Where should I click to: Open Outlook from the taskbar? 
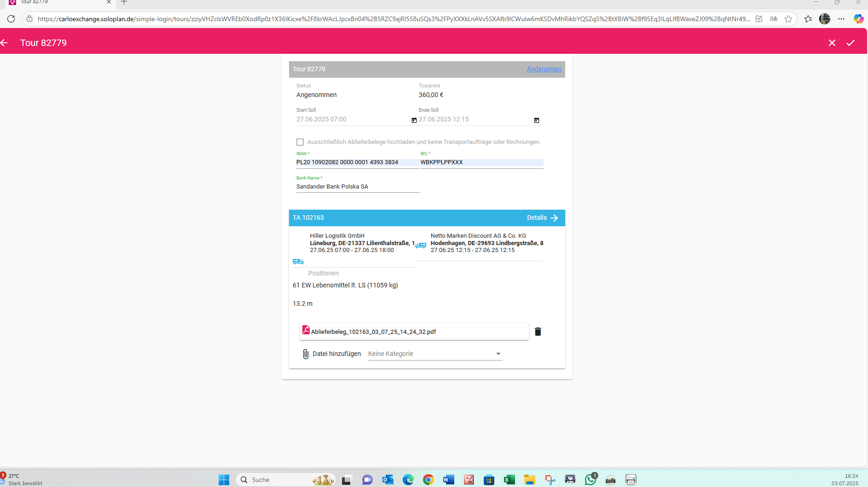(x=388, y=480)
